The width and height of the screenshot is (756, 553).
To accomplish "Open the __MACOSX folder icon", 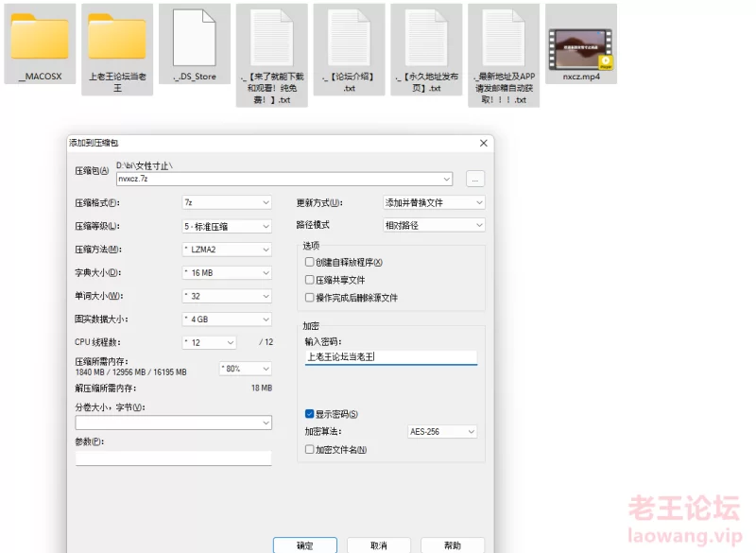I will click(x=40, y=39).
